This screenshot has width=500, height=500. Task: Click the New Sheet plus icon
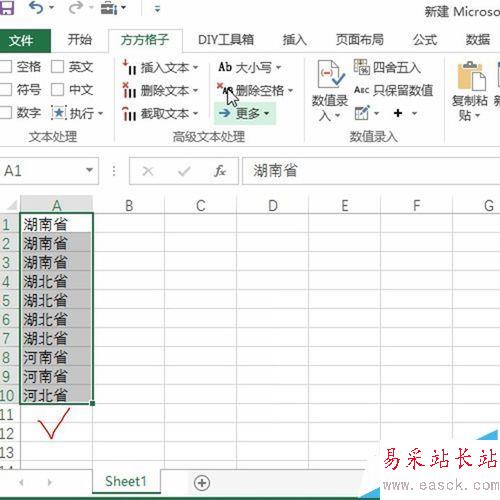(x=202, y=483)
